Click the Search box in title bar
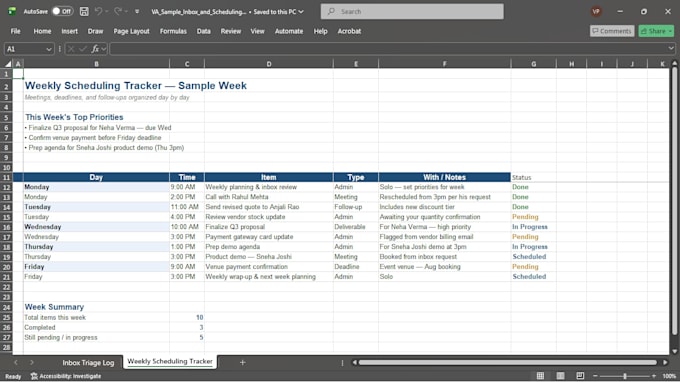 412,11
